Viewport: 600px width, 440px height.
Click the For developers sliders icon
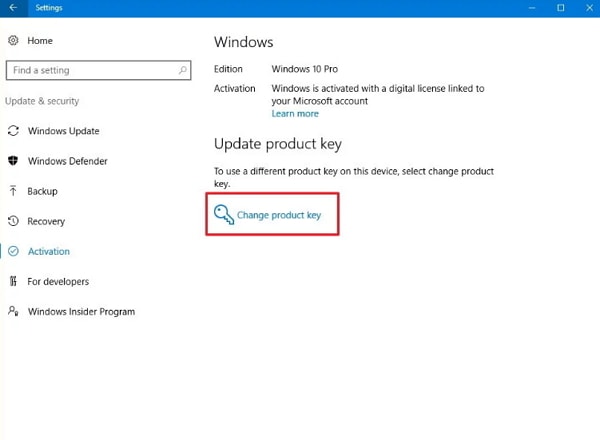13,281
